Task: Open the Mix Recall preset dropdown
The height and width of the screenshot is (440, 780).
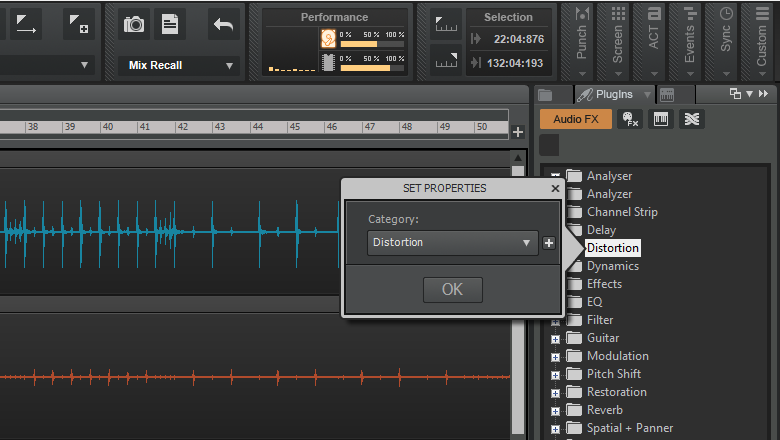Action: pos(181,66)
